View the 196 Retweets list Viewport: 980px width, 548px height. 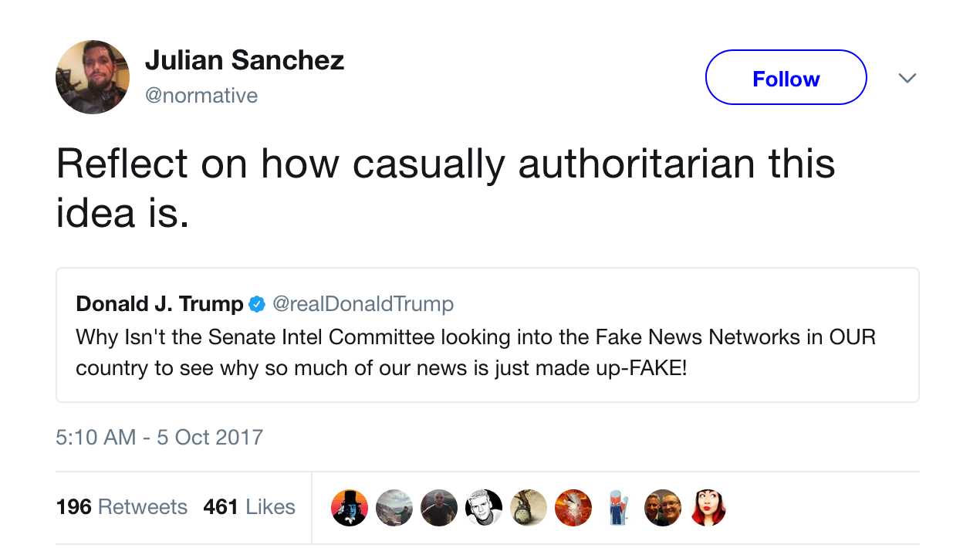pyautogui.click(x=122, y=507)
